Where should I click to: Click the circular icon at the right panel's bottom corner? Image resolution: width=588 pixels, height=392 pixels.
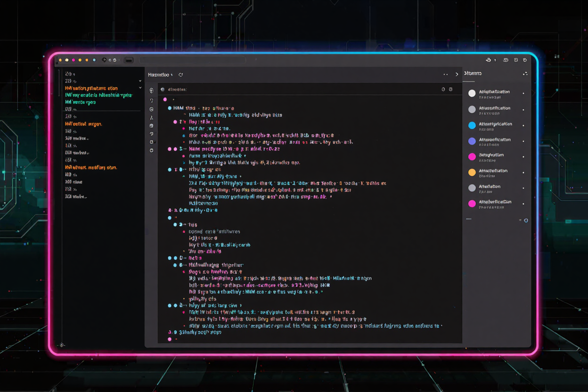[526, 220]
